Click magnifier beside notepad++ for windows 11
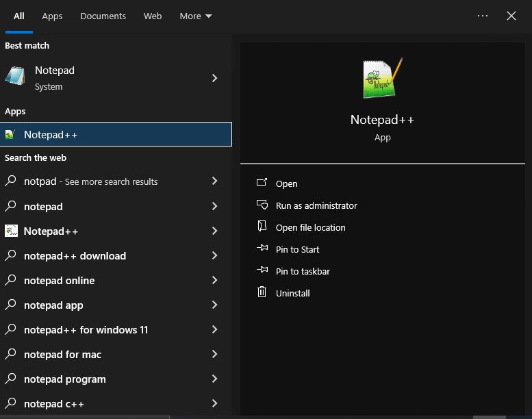This screenshot has height=419, width=532. pyautogui.click(x=10, y=329)
